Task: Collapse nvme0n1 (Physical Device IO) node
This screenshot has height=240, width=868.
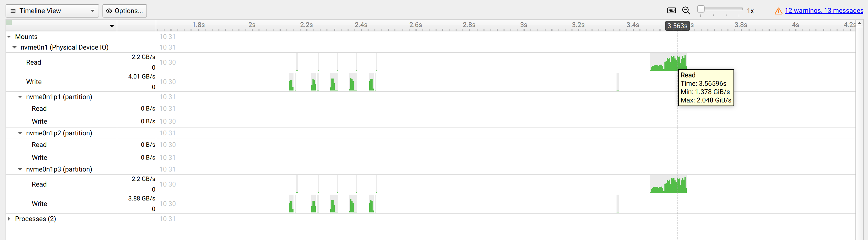Action: pyautogui.click(x=14, y=47)
